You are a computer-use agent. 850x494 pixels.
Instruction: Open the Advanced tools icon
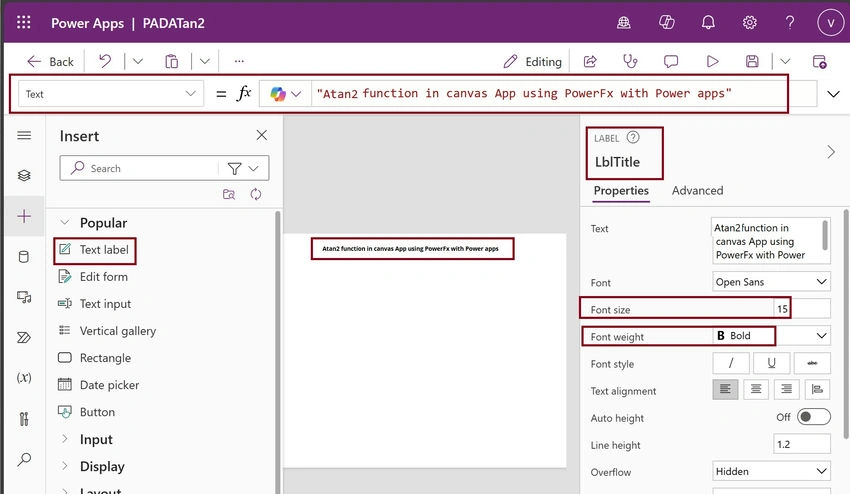click(x=24, y=419)
